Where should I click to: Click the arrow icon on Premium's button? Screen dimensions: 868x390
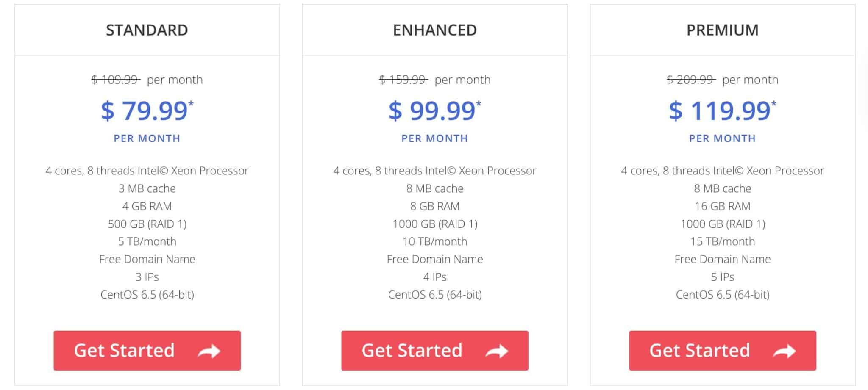[785, 351]
